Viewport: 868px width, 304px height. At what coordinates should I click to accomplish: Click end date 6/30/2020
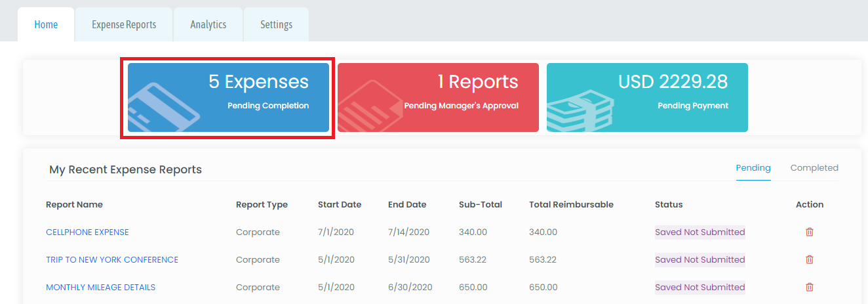(410, 287)
